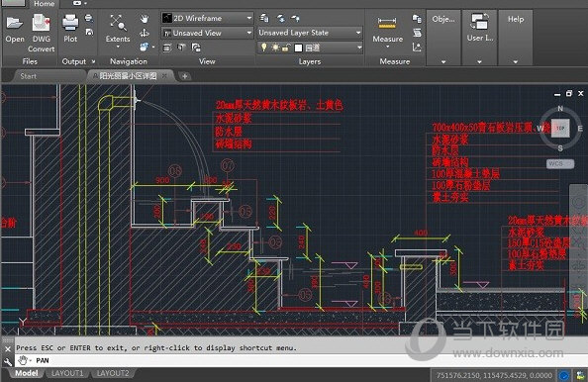Viewport: 588px width, 382px height.
Task: Select the Home ribbon tab
Action: coord(44,4)
